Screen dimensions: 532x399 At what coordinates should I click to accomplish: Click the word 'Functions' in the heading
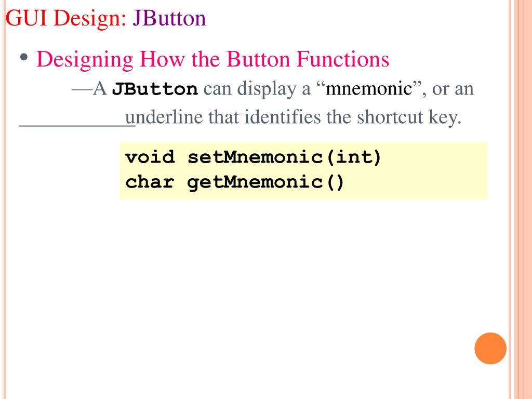click(343, 59)
